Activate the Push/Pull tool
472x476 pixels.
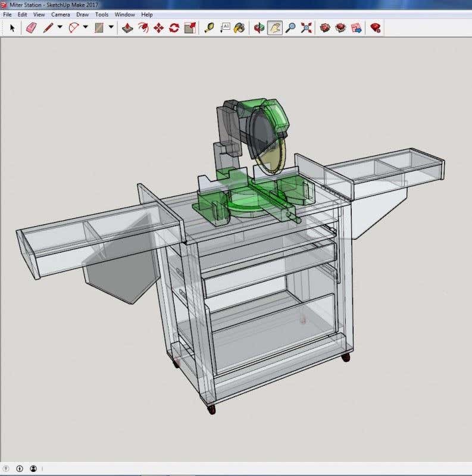point(127,27)
